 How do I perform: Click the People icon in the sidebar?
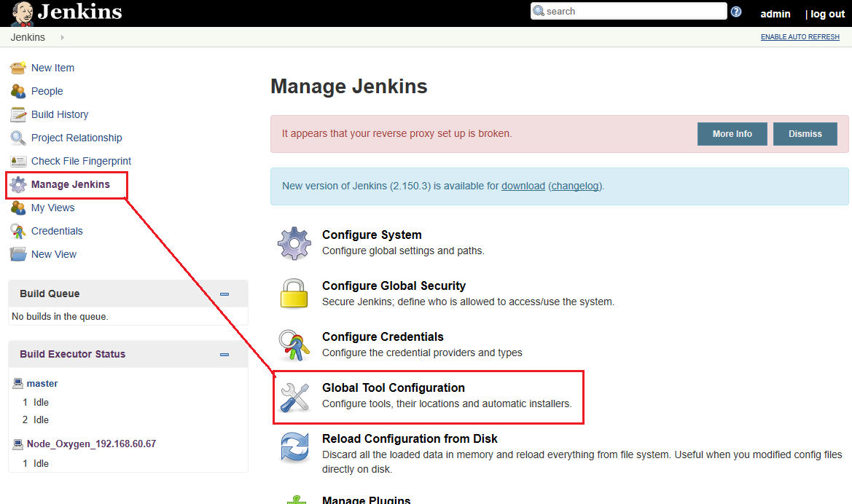point(18,91)
